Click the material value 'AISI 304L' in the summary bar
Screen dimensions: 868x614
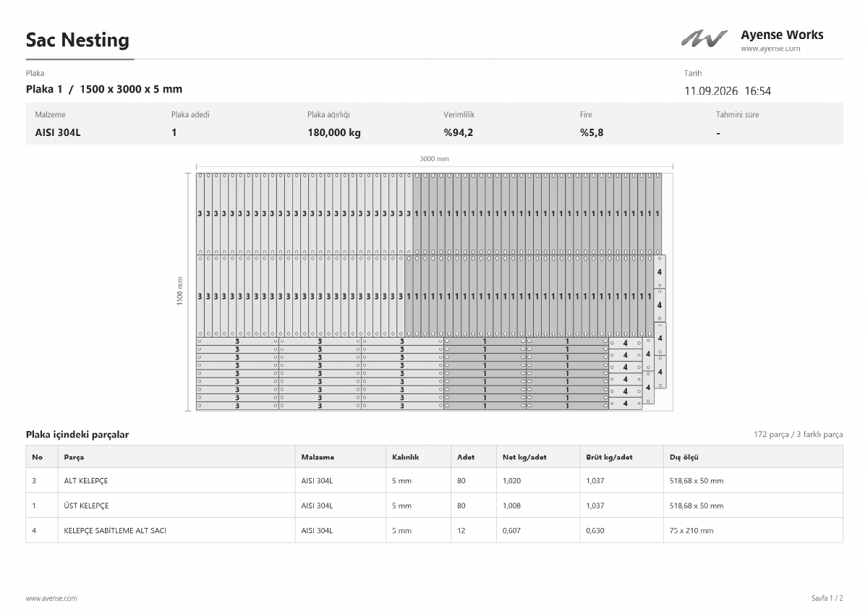tap(58, 132)
